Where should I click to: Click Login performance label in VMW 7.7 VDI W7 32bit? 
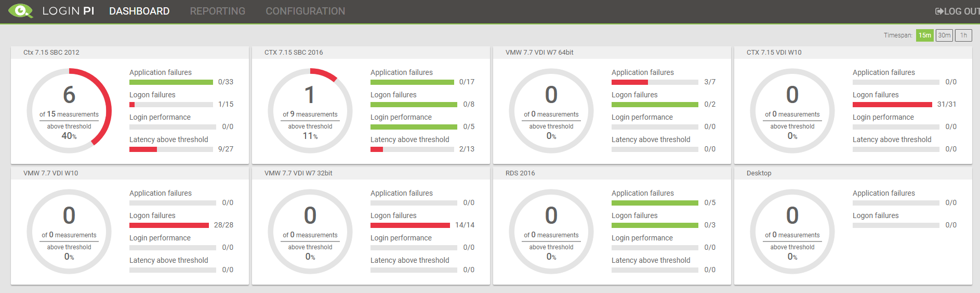coord(401,238)
